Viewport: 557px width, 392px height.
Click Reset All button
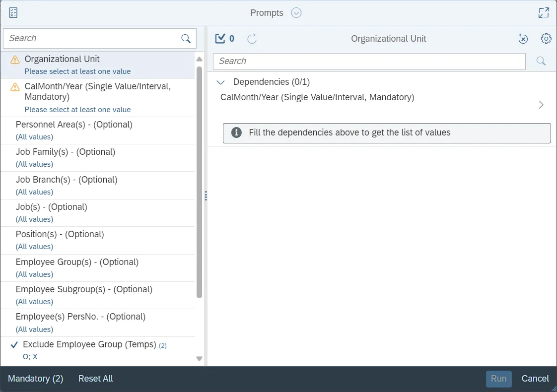click(96, 379)
